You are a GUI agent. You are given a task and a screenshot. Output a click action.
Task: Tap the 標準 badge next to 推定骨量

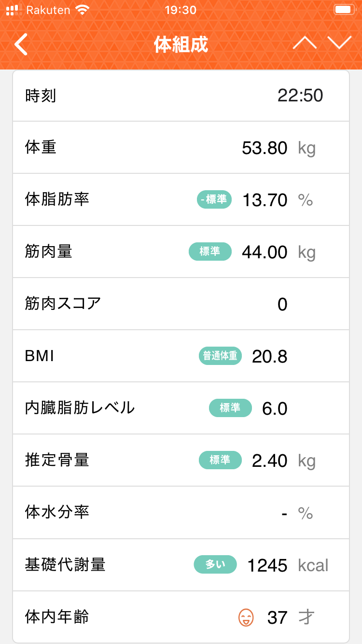click(220, 460)
